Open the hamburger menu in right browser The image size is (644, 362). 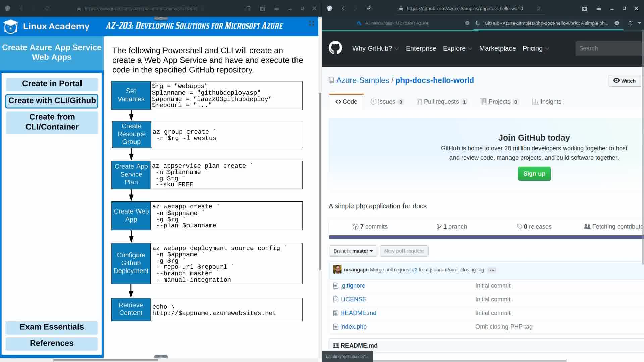click(x=598, y=8)
